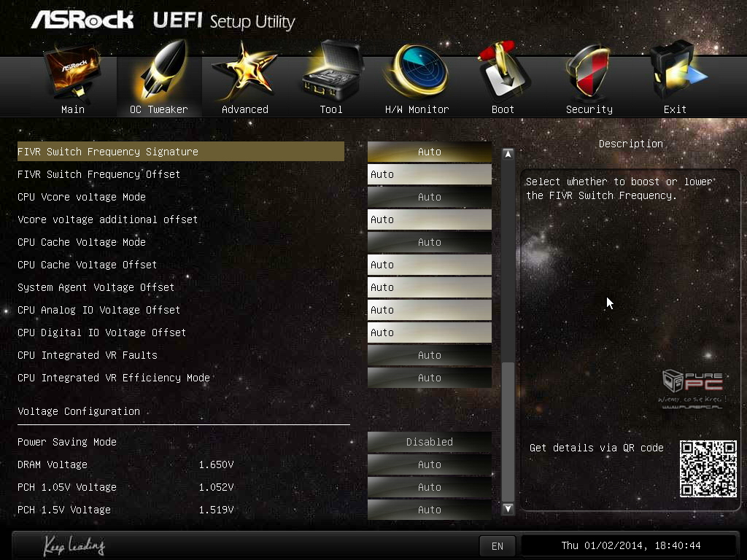747x560 pixels.
Task: Open the Main monitor icon
Action: tap(72, 71)
